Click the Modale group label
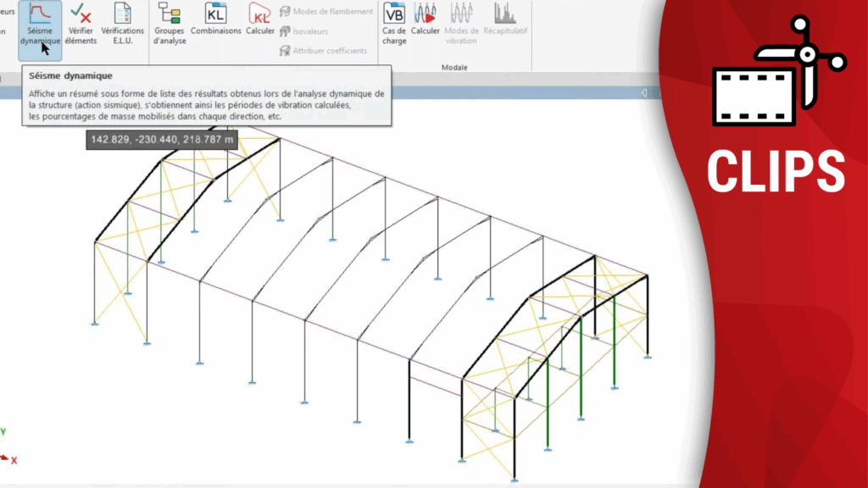This screenshot has height=488, width=868. pos(454,67)
